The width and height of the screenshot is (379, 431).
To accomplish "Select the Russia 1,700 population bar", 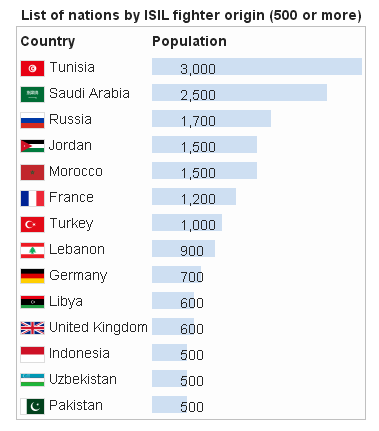I will (x=211, y=119).
